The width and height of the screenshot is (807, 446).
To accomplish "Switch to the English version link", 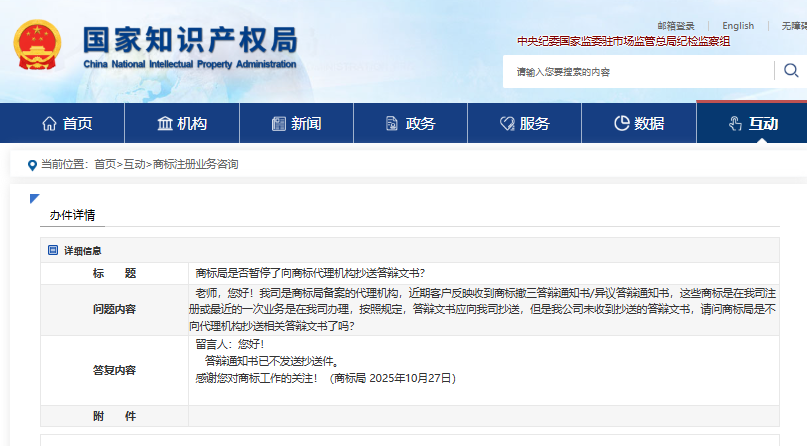I will 738,26.
